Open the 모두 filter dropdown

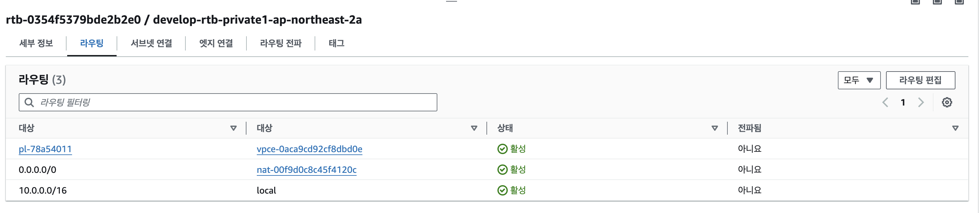tap(859, 80)
